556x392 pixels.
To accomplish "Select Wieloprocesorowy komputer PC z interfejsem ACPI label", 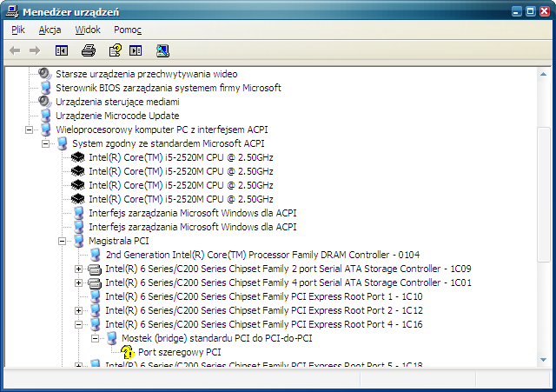I will (x=162, y=130).
